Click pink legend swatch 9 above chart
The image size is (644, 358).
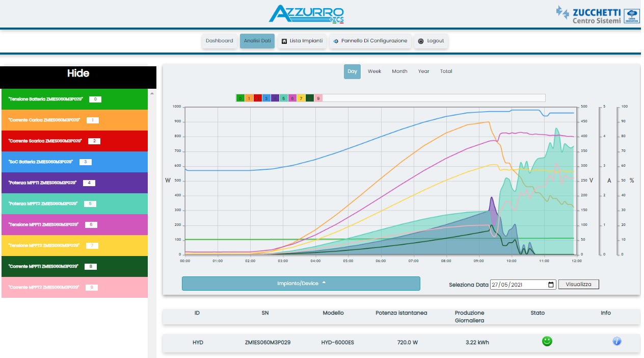point(318,98)
